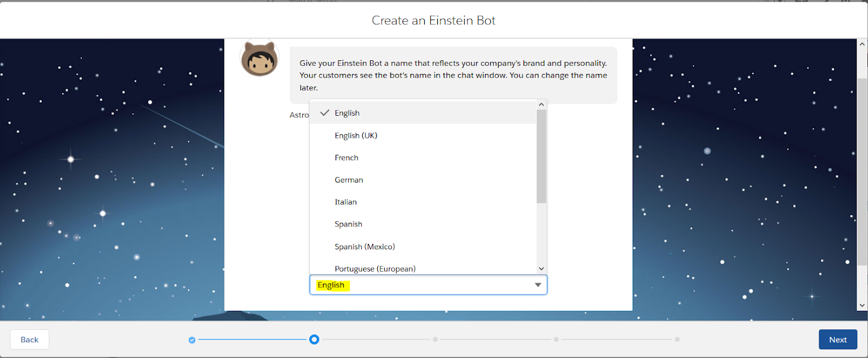
Task: Click the Create an Einstein Bot title
Action: point(433,21)
